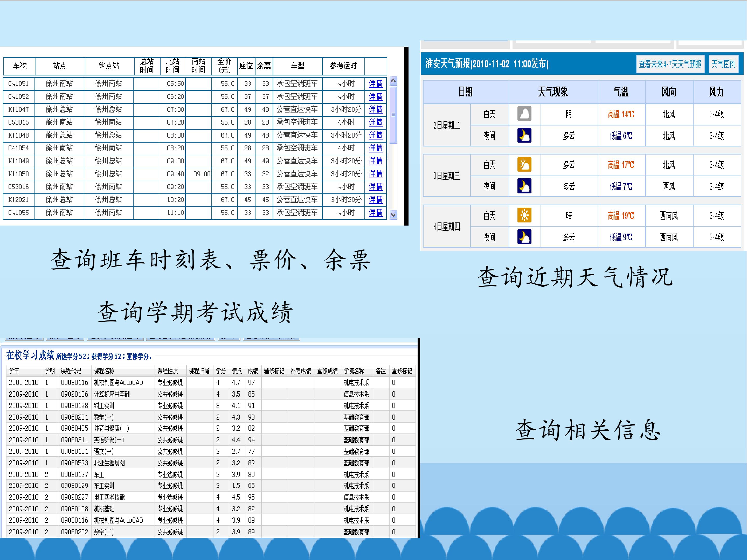Viewport: 747px width, 560px height.
Task: Click the 2日星期二 date cell
Action: pos(447,125)
